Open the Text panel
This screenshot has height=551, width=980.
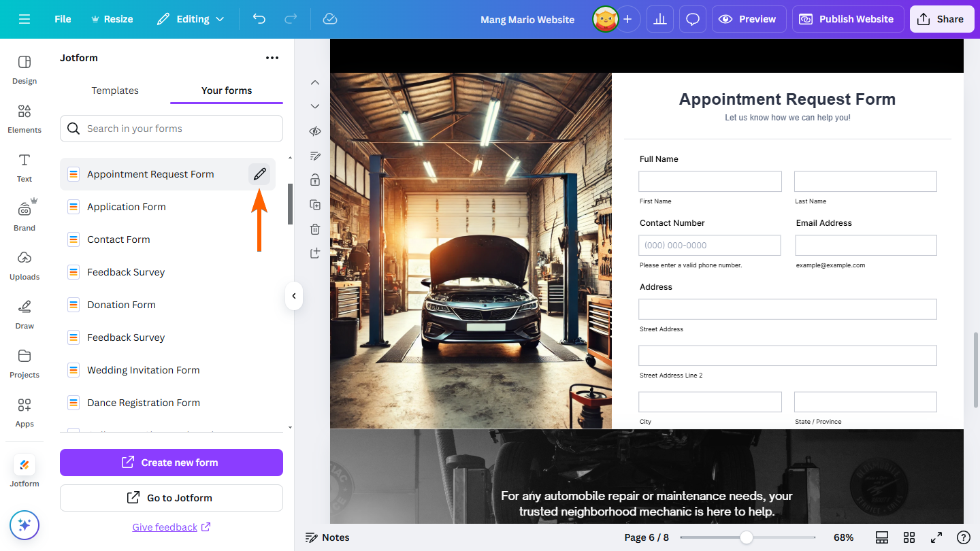pos(24,168)
